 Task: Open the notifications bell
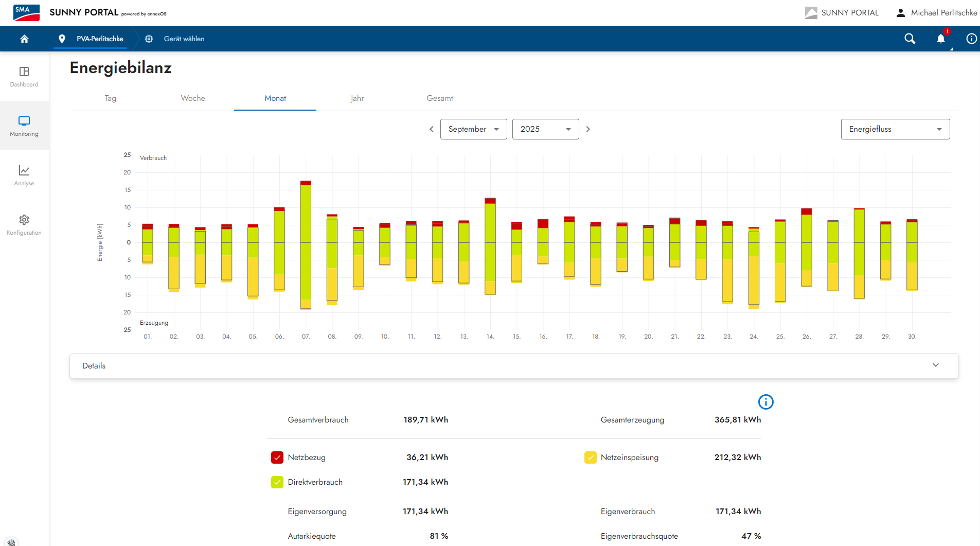(x=940, y=39)
